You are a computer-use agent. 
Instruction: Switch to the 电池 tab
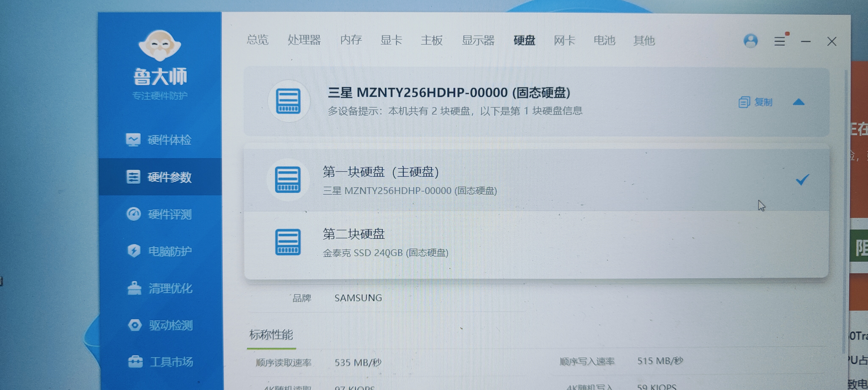tap(604, 41)
